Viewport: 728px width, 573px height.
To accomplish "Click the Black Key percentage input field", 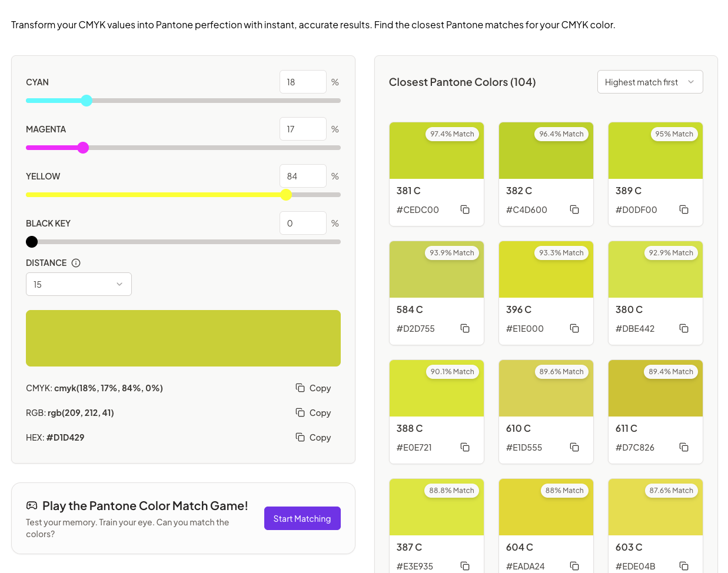I will coord(303,223).
